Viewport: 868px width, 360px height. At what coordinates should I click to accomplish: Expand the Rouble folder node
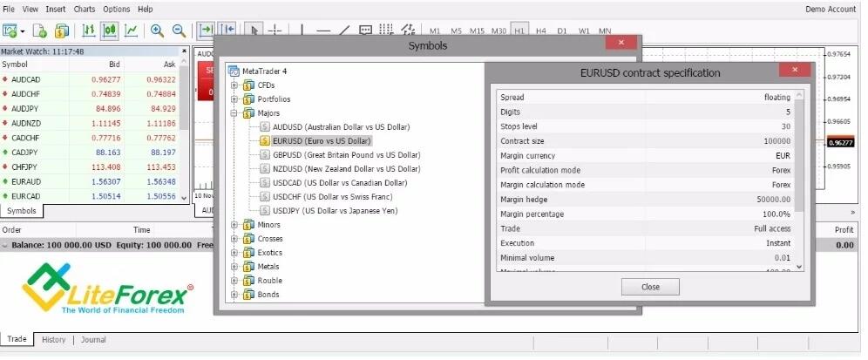coord(234,281)
